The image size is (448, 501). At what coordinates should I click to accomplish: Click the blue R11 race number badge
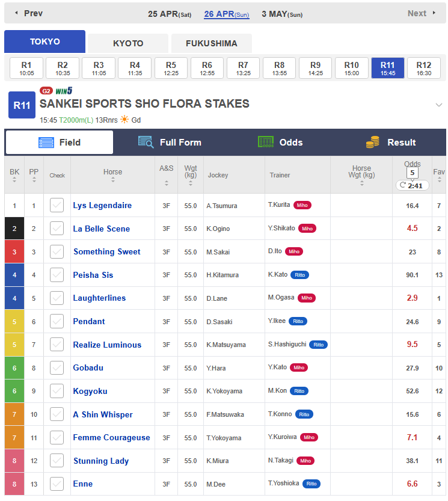click(x=22, y=105)
